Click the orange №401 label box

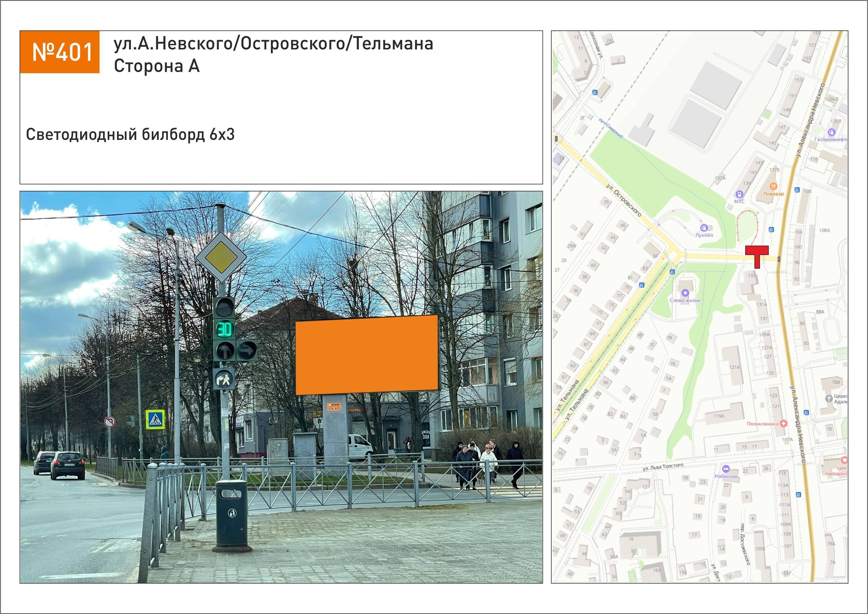point(60,52)
